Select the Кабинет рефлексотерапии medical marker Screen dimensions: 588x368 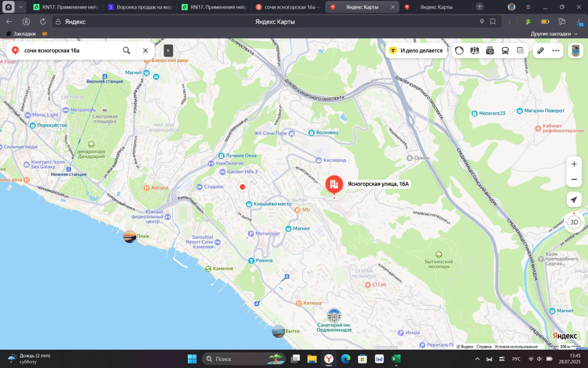tap(538, 128)
